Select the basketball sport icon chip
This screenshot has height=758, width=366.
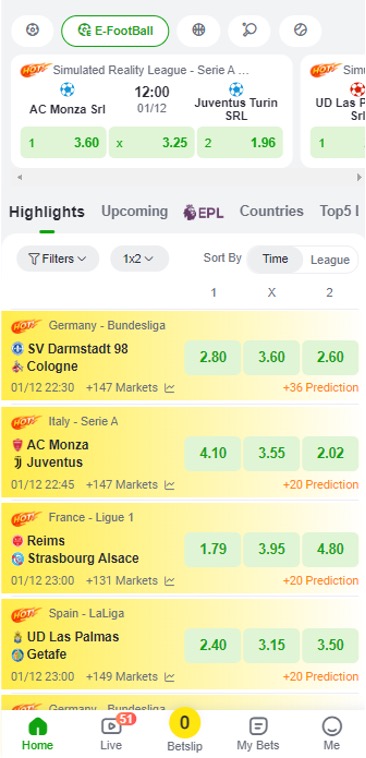(x=199, y=30)
